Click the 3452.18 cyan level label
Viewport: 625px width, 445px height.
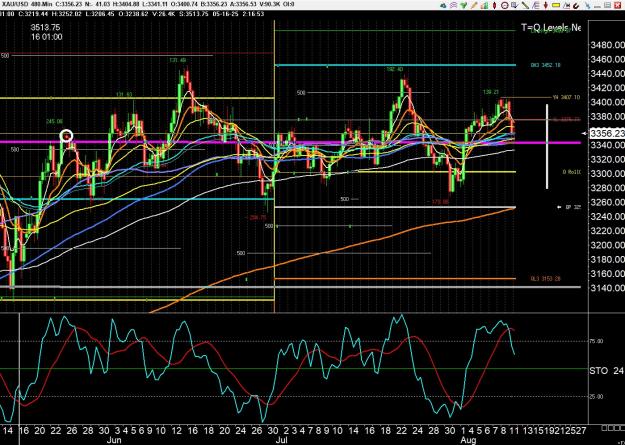pyautogui.click(x=545, y=65)
